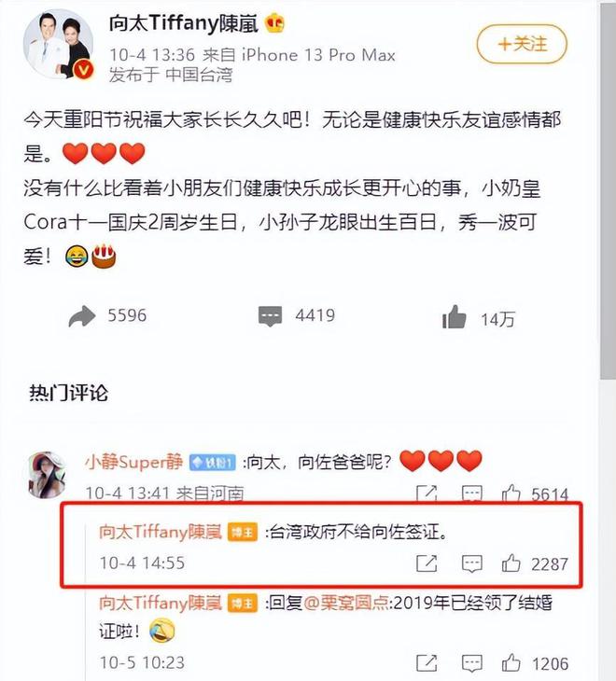The image size is (616, 681).
Task: Reply to the 10-5 10:23 comment
Action: click(471, 663)
